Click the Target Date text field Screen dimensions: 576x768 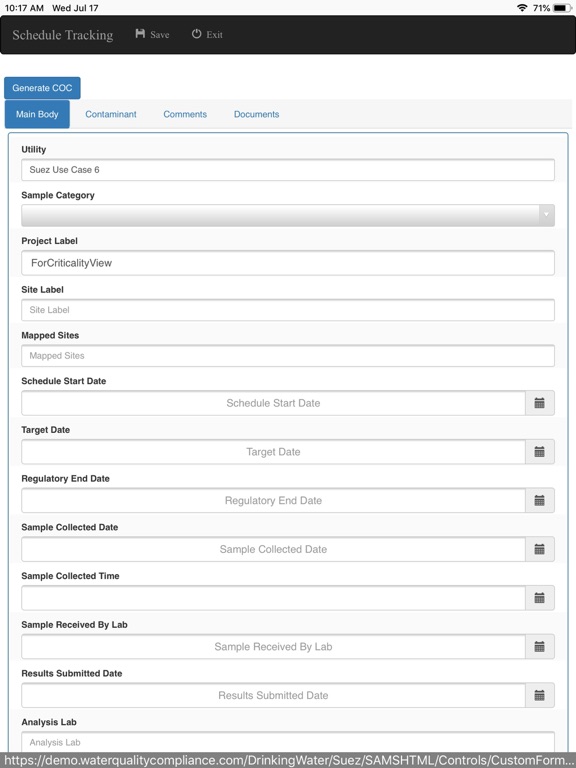pyautogui.click(x=273, y=452)
